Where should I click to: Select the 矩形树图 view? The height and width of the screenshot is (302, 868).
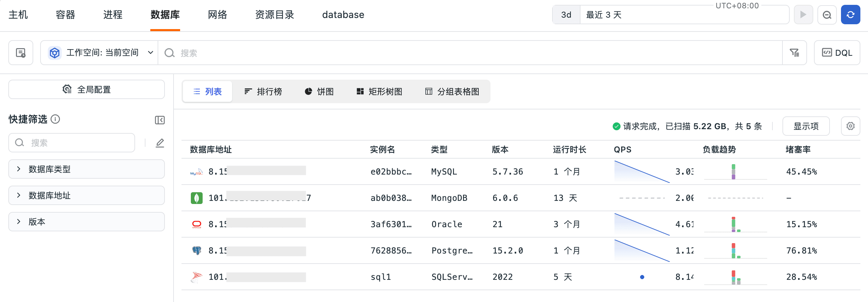[x=379, y=91]
